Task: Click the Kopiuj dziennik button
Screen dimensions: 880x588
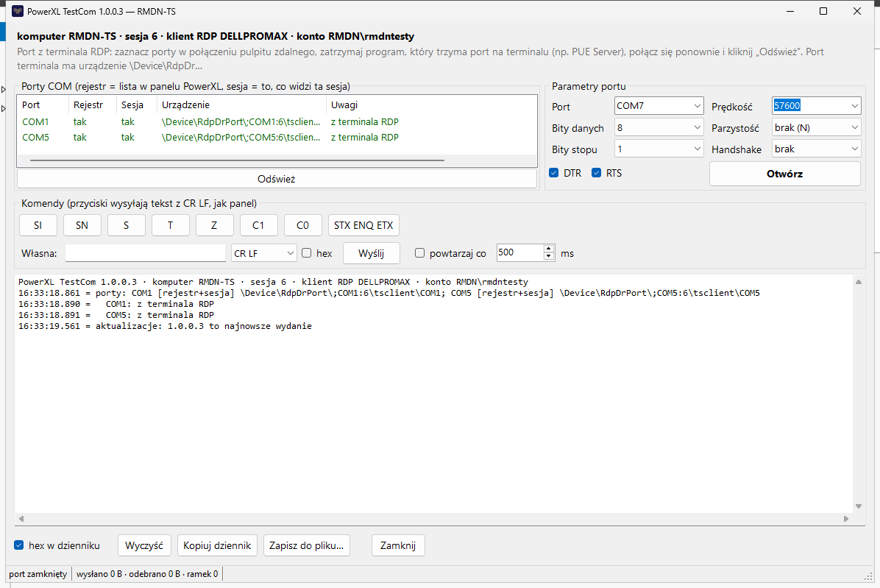Action: pyautogui.click(x=217, y=545)
